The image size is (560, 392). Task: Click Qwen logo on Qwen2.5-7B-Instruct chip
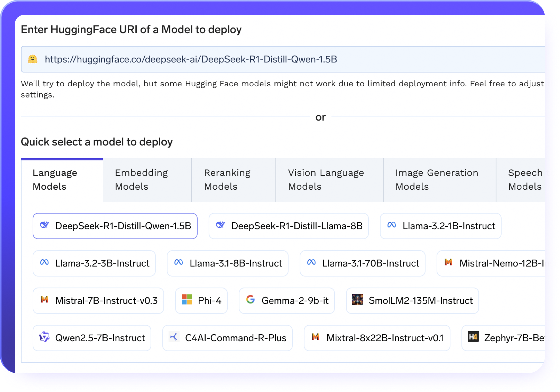pyautogui.click(x=44, y=337)
